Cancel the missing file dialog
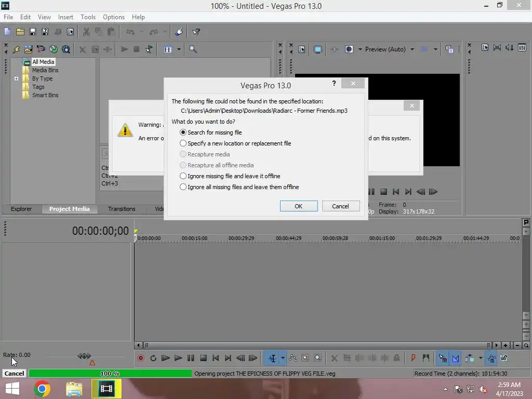532x399 pixels. tap(340, 206)
